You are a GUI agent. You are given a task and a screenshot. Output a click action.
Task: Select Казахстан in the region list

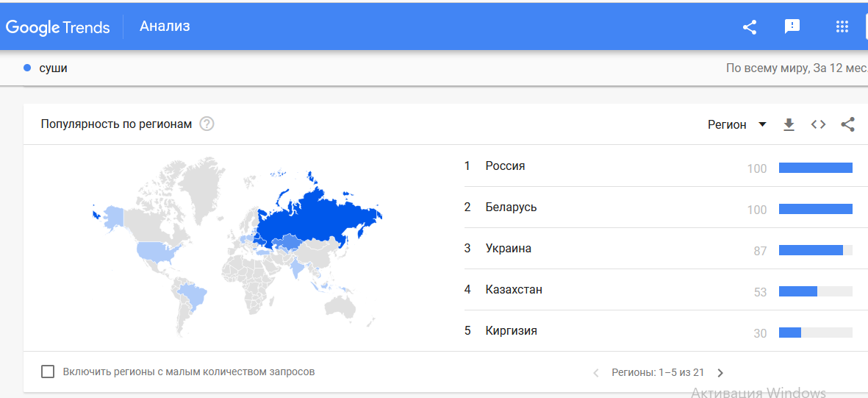(514, 289)
